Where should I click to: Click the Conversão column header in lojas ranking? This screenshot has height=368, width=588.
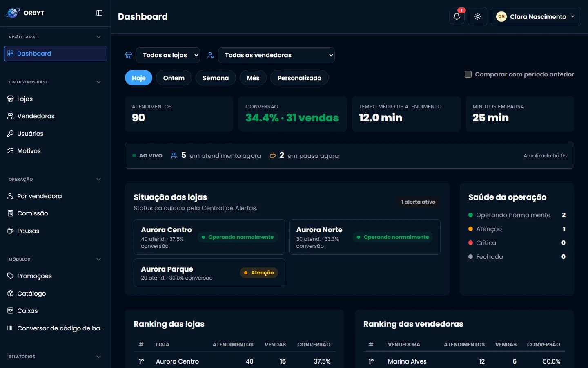(x=314, y=344)
